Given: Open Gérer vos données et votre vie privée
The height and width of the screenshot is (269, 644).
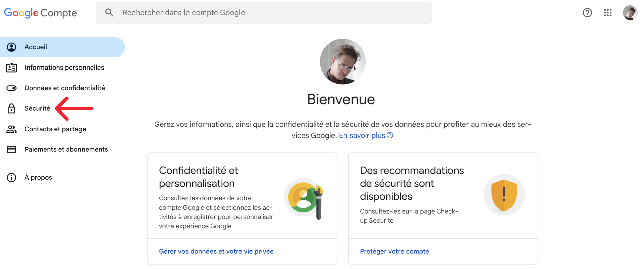Looking at the screenshot, I should [x=216, y=251].
